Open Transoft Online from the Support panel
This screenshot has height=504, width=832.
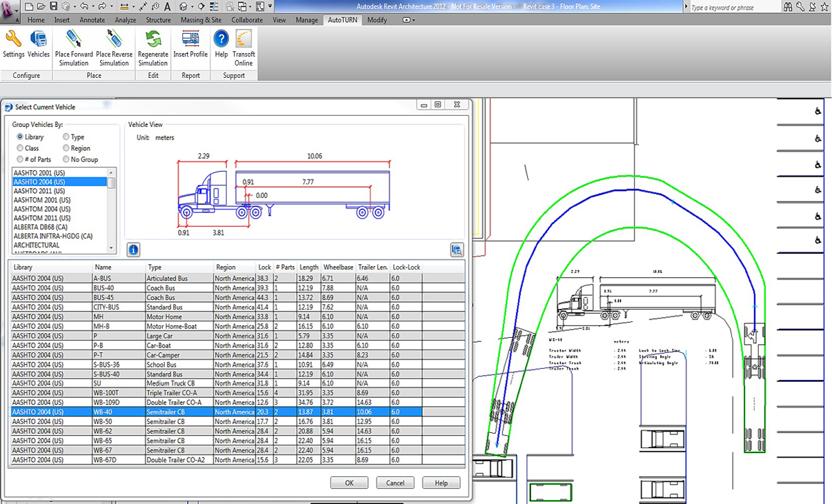[x=243, y=48]
